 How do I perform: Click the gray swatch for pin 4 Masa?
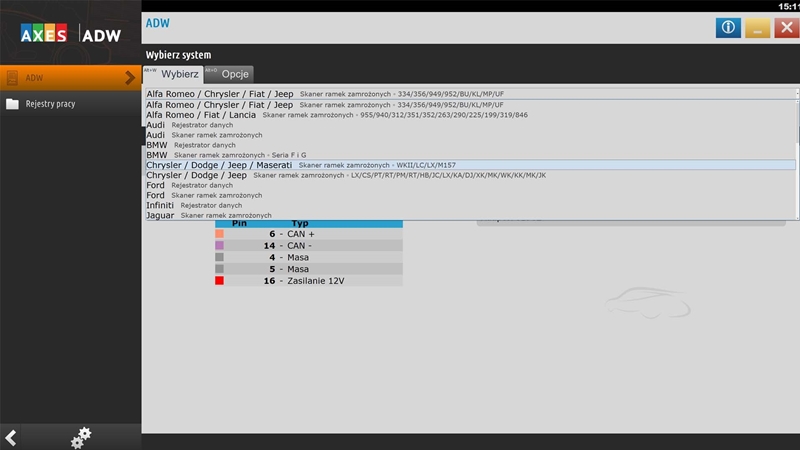219,257
